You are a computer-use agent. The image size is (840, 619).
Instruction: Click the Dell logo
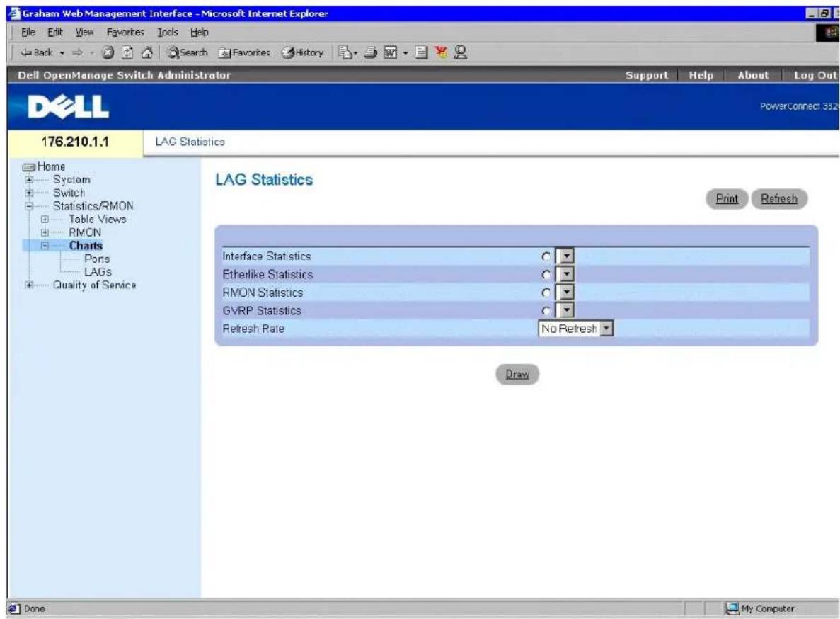coord(68,107)
